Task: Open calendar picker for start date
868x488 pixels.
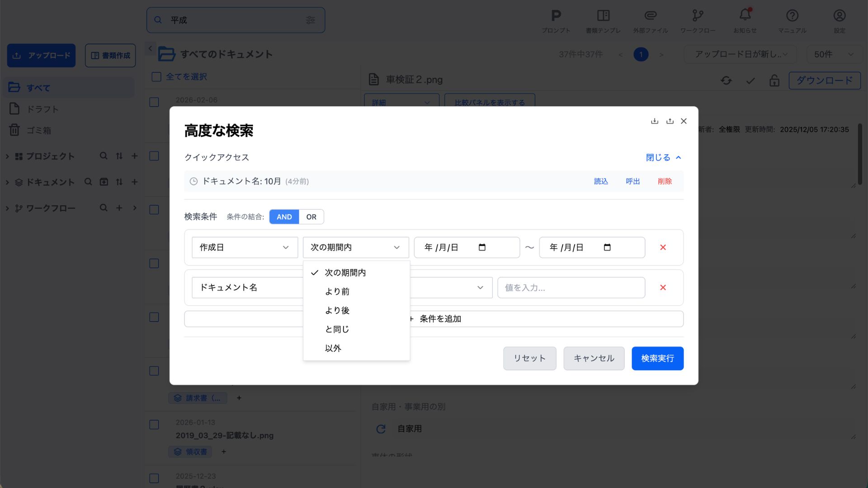Action: pyautogui.click(x=482, y=247)
